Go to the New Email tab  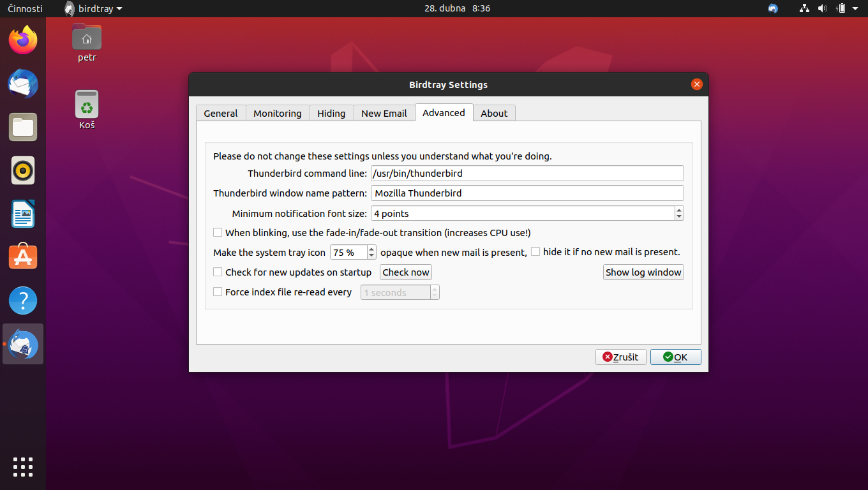coord(384,113)
